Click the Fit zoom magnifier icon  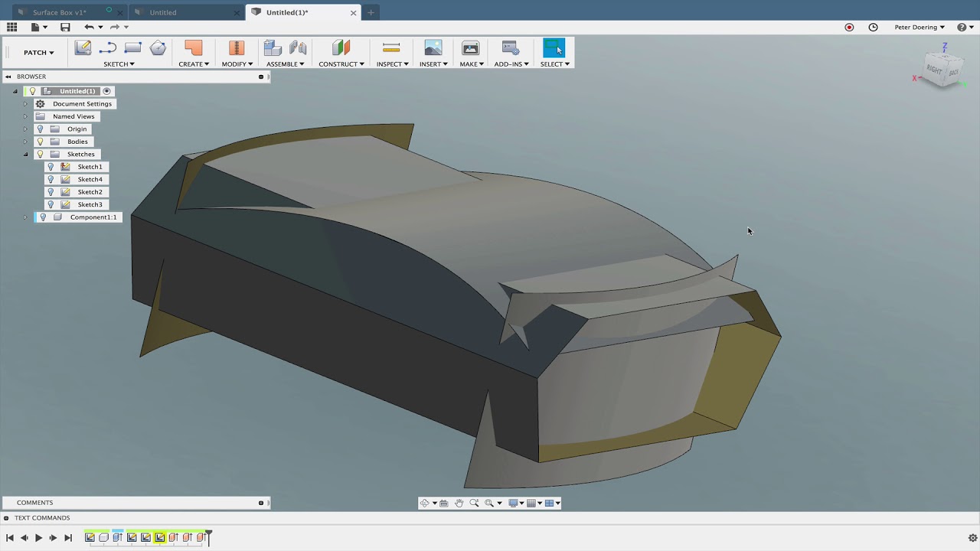click(489, 503)
